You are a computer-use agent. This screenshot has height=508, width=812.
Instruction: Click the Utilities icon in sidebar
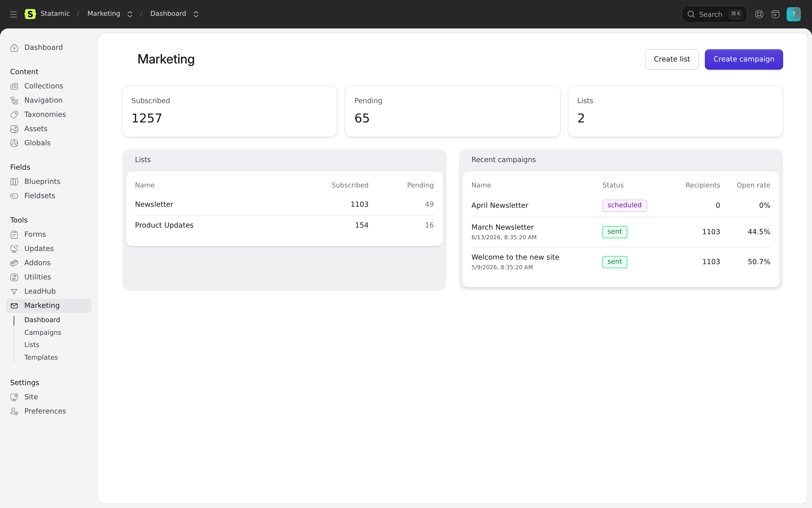click(14, 277)
